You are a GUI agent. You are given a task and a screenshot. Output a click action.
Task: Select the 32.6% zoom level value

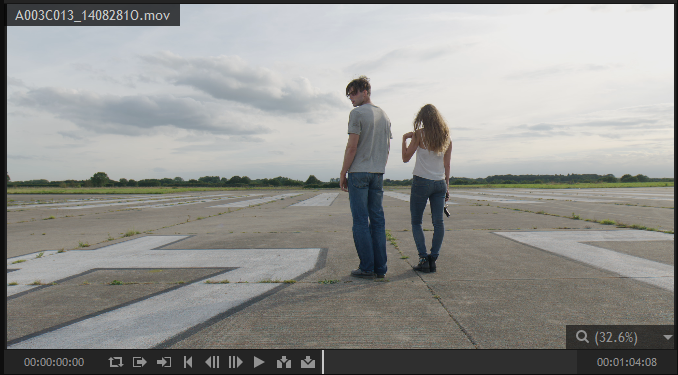pos(616,337)
